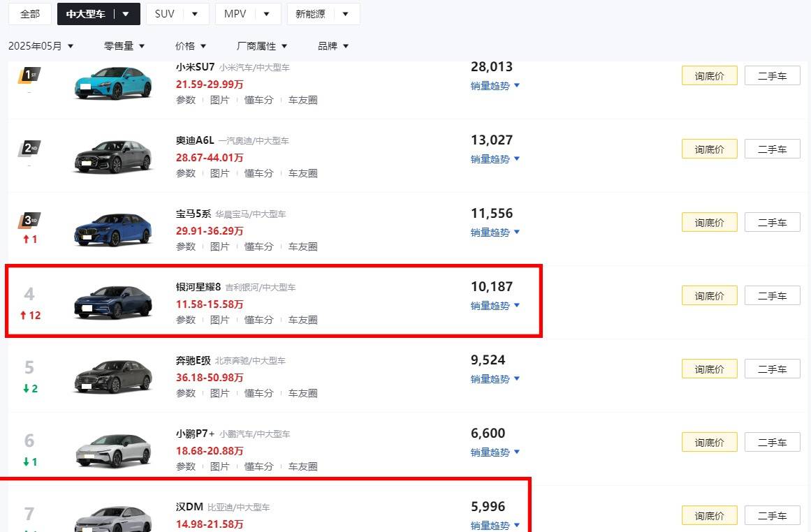Image resolution: width=811 pixels, height=532 pixels.
Task: Click 询底价 for 小米SU7
Action: coord(709,76)
